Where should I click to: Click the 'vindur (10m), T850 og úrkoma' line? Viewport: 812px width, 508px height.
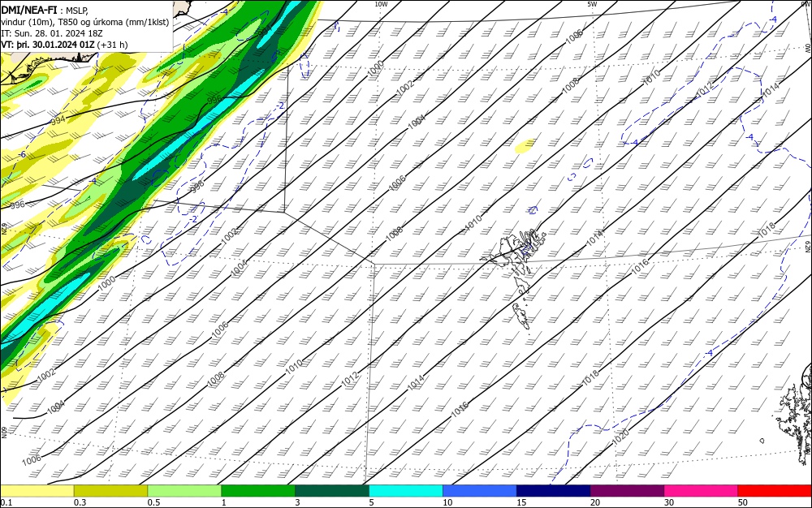85,22
